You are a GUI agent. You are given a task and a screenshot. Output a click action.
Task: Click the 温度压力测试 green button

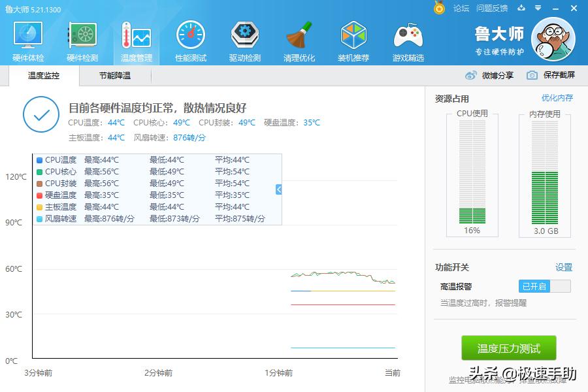click(508, 348)
